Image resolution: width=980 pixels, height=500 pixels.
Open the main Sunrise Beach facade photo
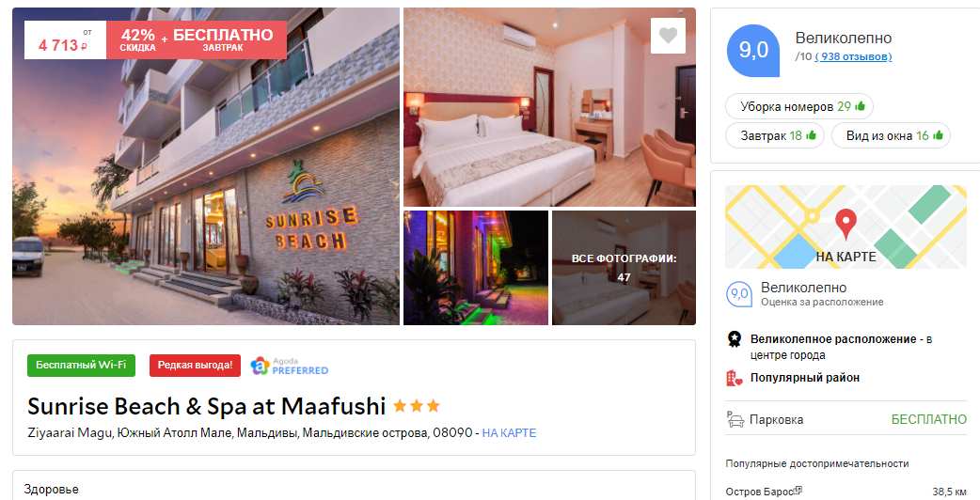pos(206,166)
